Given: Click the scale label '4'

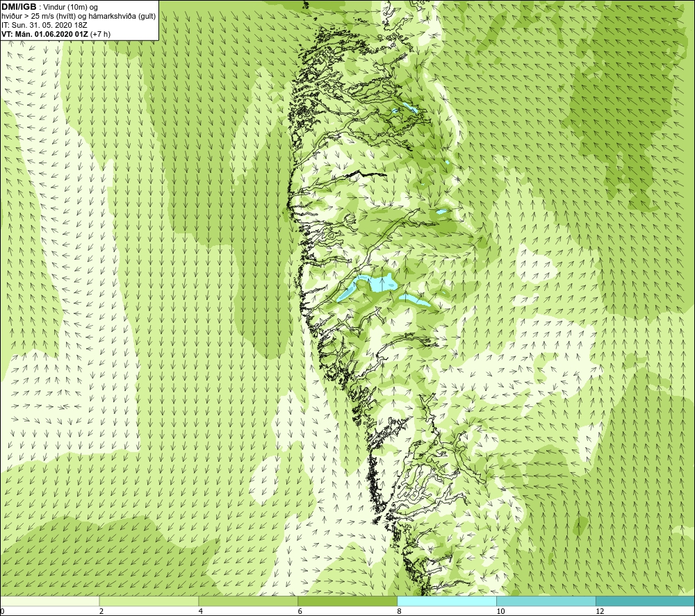Looking at the screenshot, I should (201, 612).
